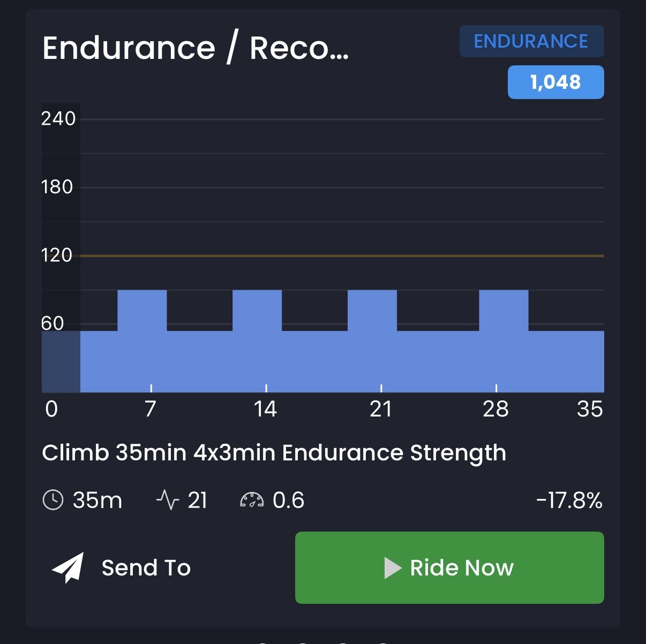
Task: Click the pulse training load icon
Action: pos(167,501)
